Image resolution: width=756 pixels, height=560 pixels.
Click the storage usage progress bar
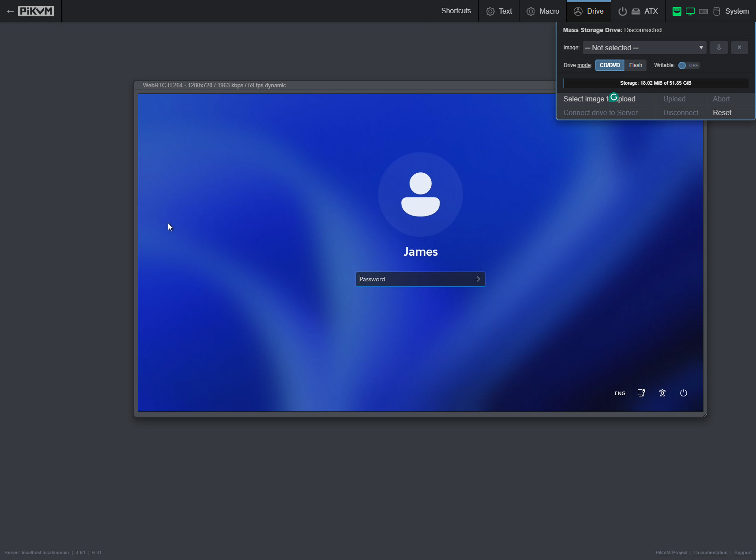tap(655, 83)
